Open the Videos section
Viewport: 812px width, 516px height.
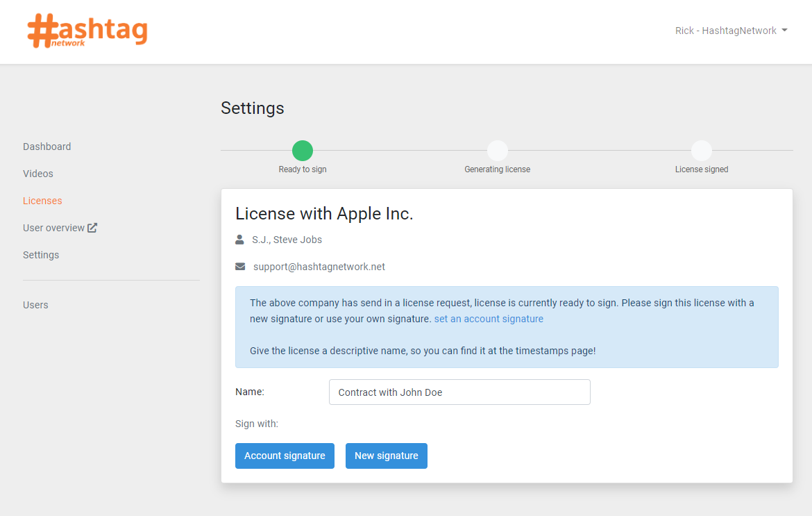point(37,174)
